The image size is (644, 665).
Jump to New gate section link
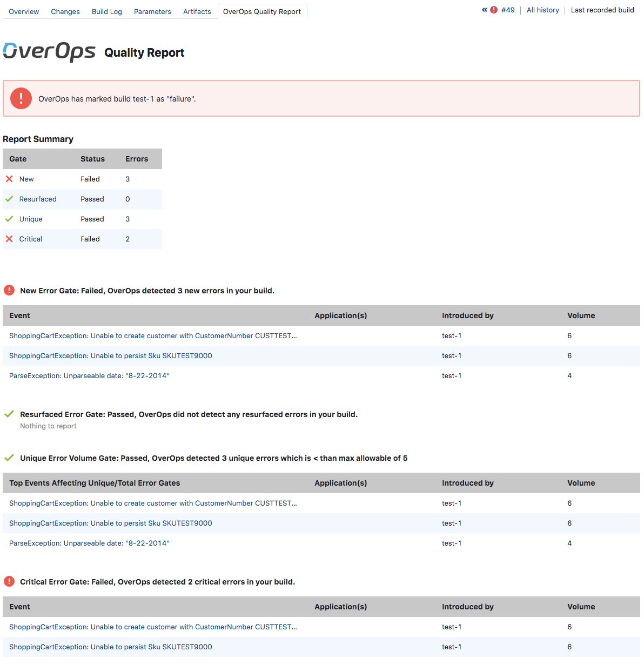click(x=26, y=179)
